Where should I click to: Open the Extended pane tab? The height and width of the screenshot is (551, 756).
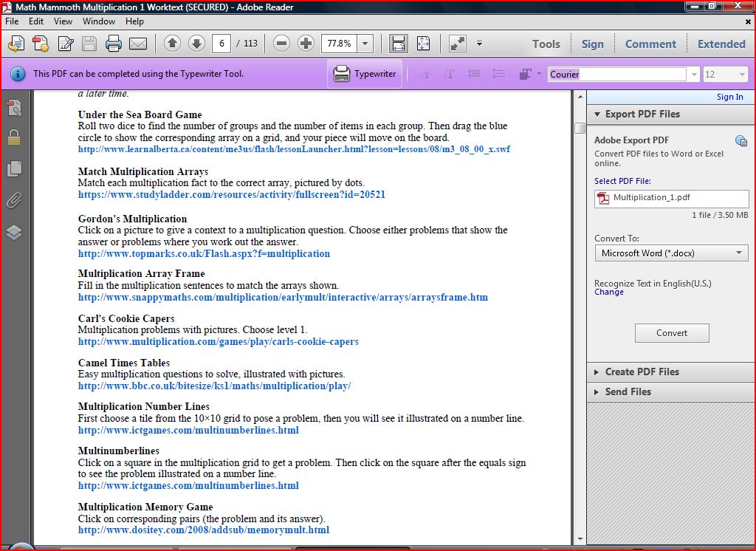[x=721, y=44]
